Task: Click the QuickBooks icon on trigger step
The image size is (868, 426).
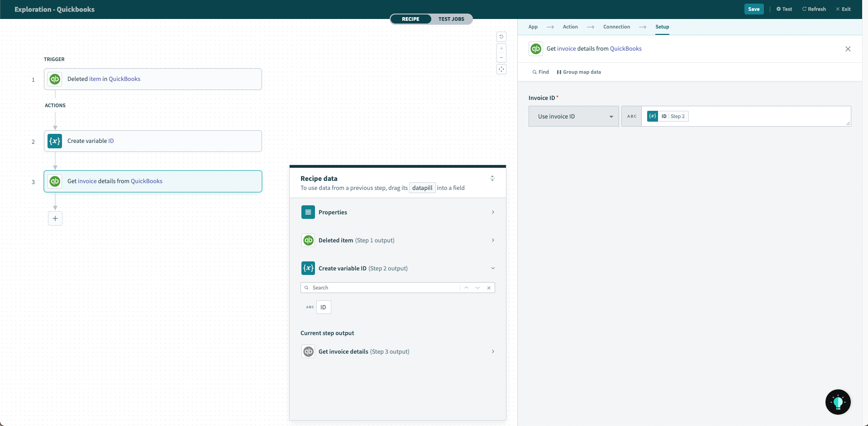Action: [x=55, y=79]
